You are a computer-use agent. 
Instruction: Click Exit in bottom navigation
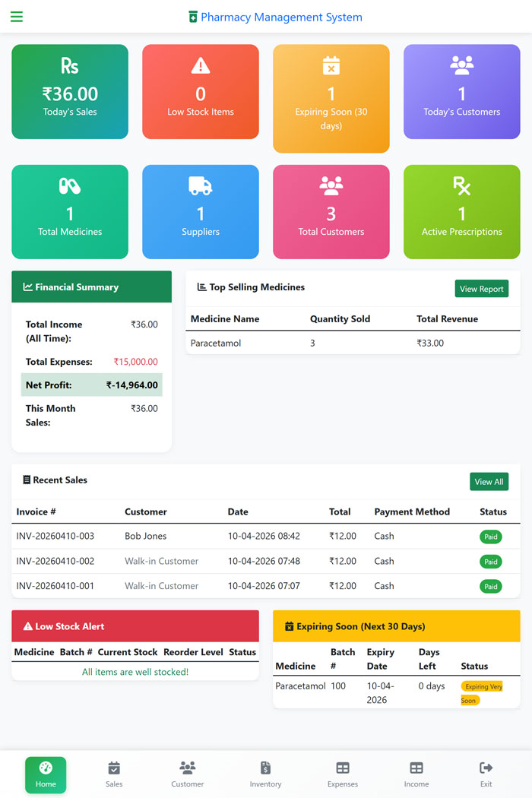[x=486, y=774]
